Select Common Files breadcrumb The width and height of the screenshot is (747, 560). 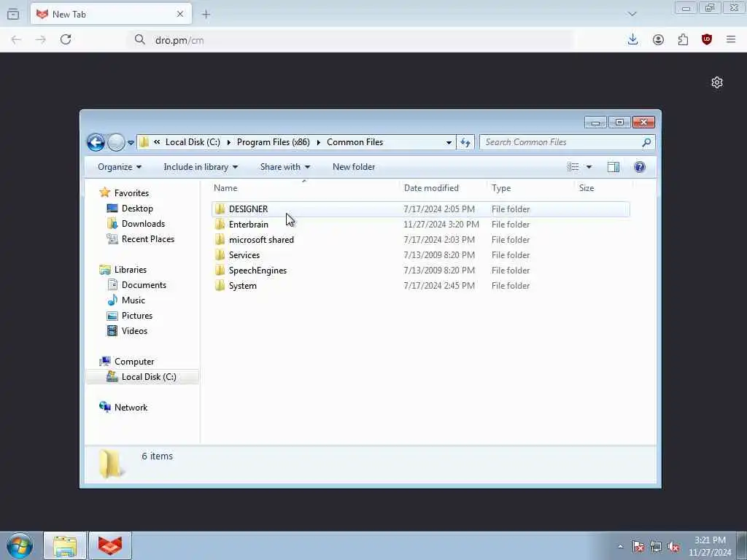click(x=355, y=142)
